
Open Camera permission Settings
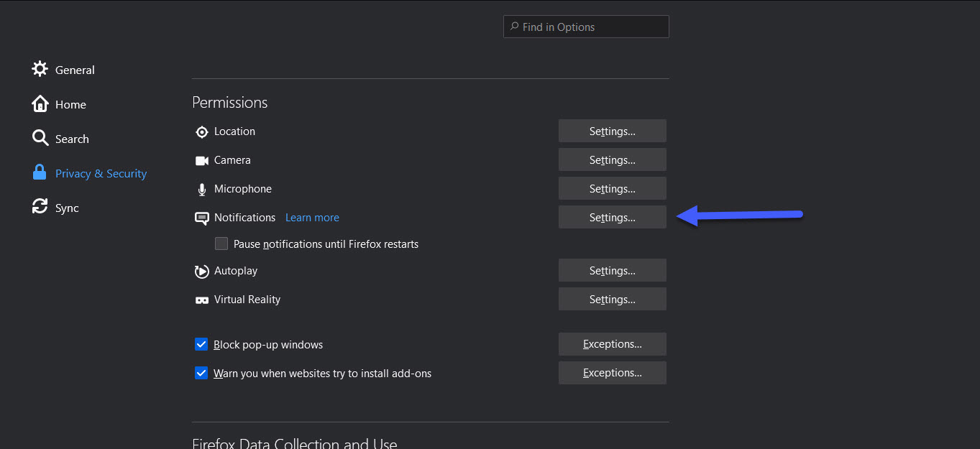(x=613, y=159)
